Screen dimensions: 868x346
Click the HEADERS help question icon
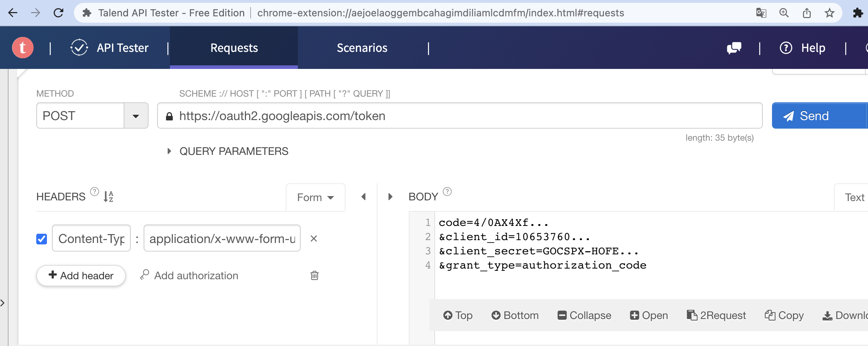click(x=94, y=191)
